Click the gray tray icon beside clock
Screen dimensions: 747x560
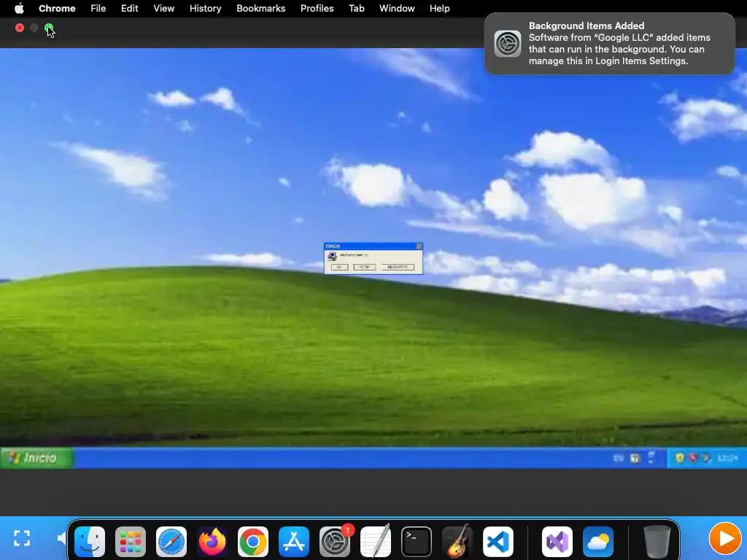coord(706,458)
